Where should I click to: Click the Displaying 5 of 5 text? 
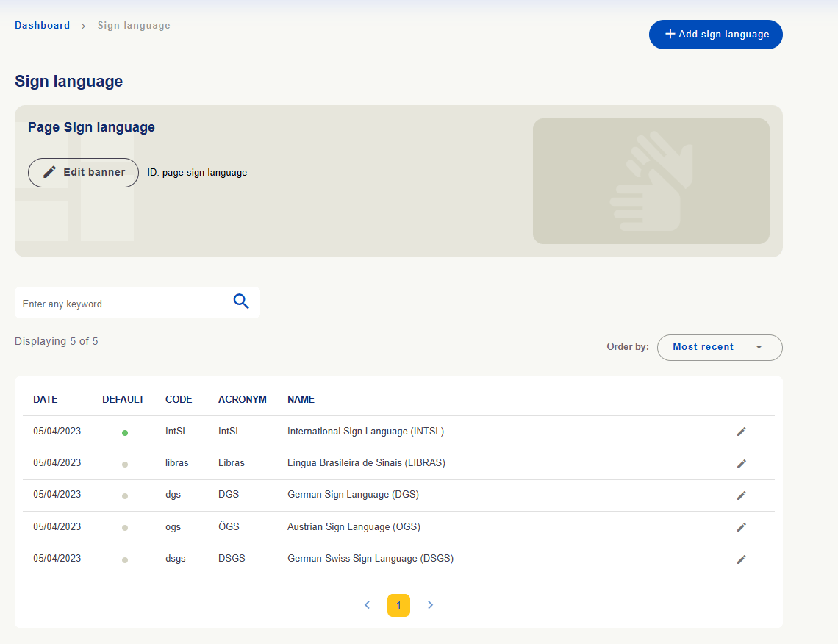(x=56, y=342)
